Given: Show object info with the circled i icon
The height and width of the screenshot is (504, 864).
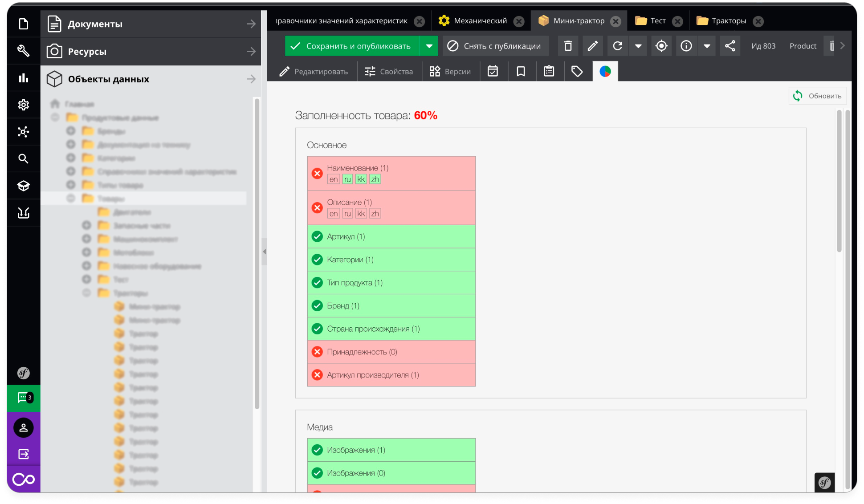Looking at the screenshot, I should (686, 46).
